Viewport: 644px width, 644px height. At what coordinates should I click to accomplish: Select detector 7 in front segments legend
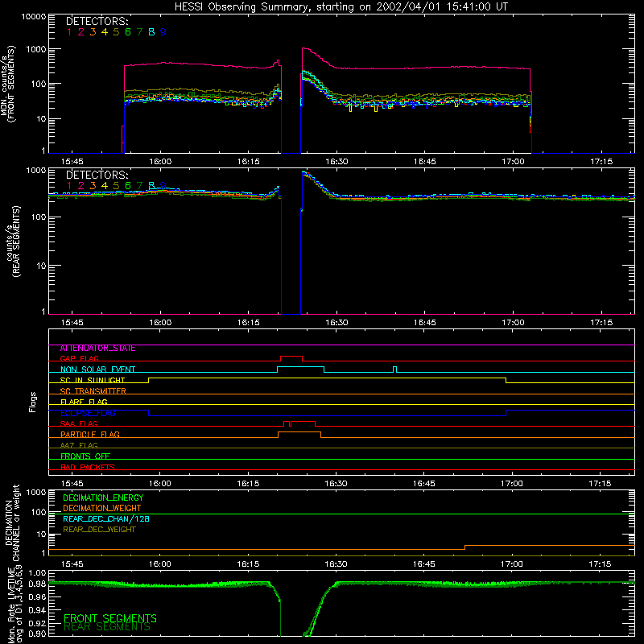[x=139, y=32]
